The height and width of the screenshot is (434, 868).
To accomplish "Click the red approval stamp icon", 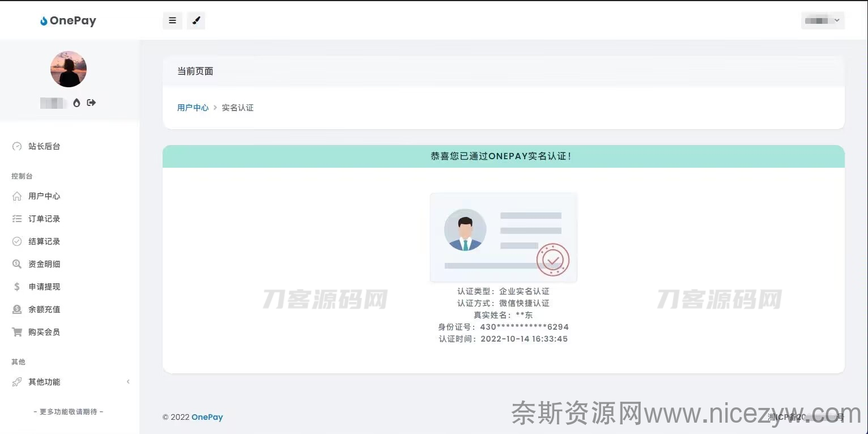I will [552, 260].
